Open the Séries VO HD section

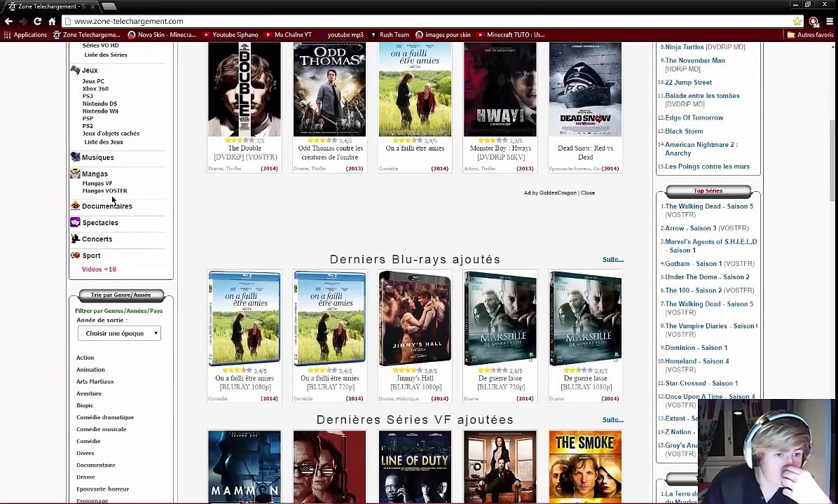click(x=100, y=45)
